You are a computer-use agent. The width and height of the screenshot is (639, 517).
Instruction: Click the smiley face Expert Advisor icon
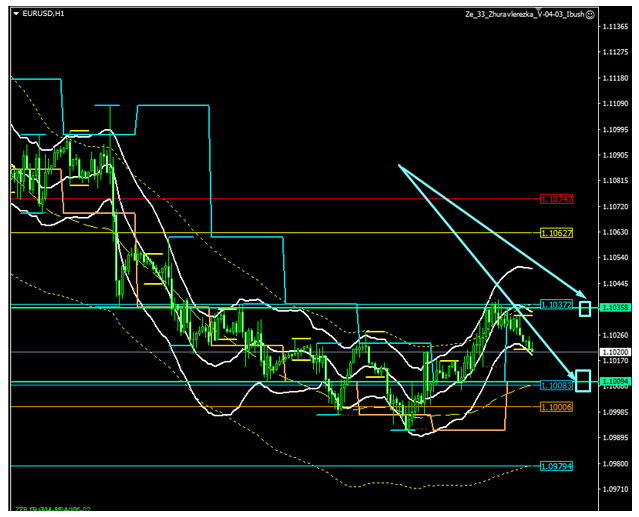pyautogui.click(x=590, y=14)
